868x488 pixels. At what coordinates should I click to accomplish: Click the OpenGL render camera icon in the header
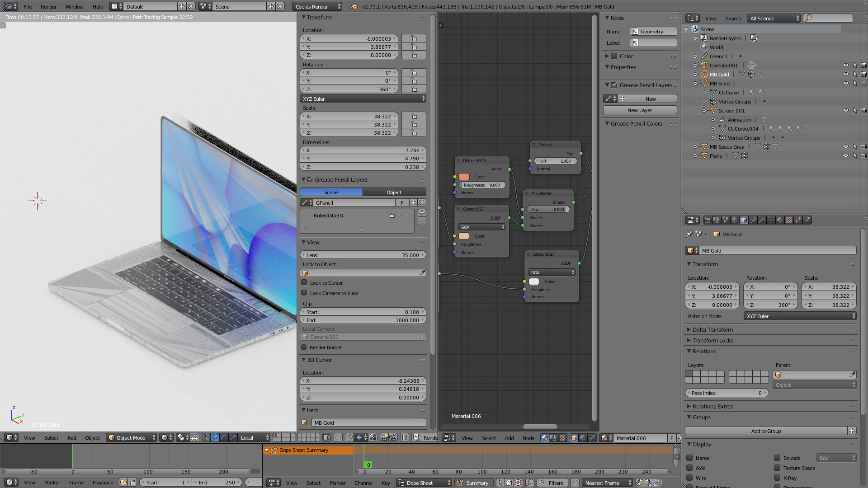[x=384, y=437]
